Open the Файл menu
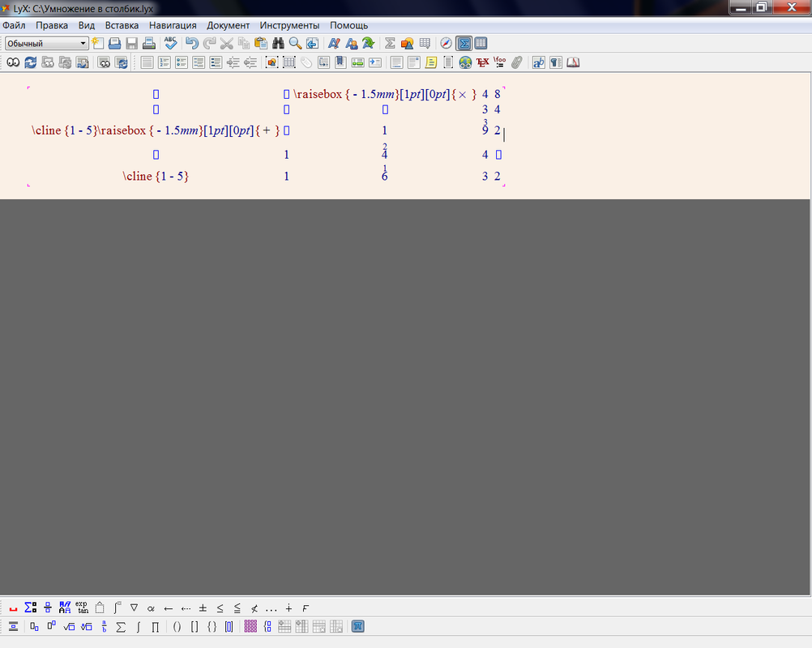Screen dimensions: 812x648 click(14, 25)
